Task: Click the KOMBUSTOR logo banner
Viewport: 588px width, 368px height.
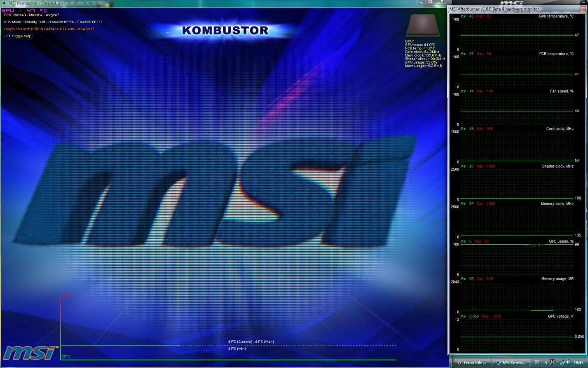Action: click(225, 31)
